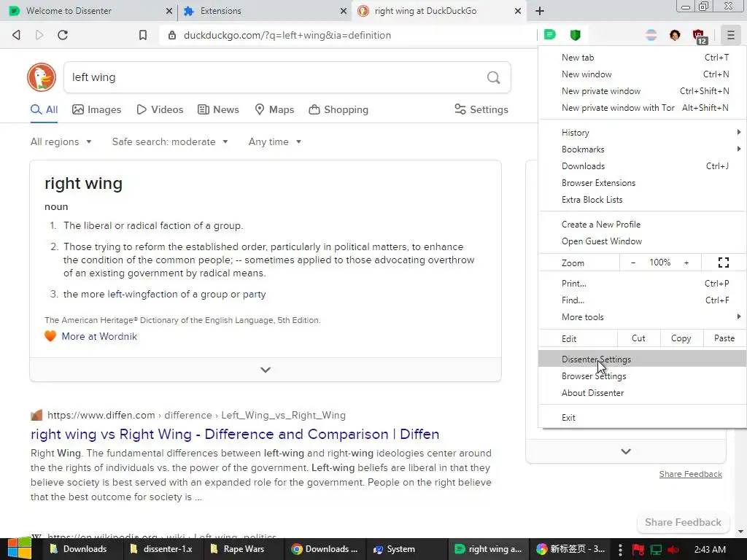
Task: Click the Paste button in Edit row
Action: tap(724, 338)
